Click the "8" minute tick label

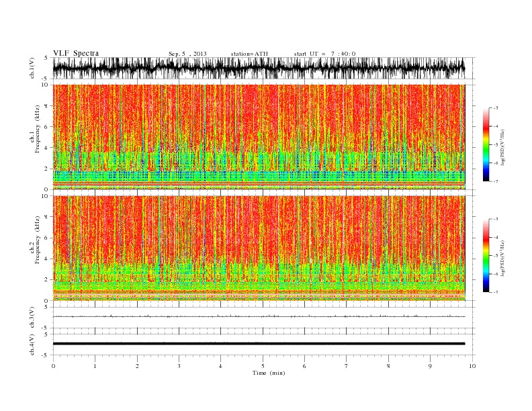click(388, 366)
